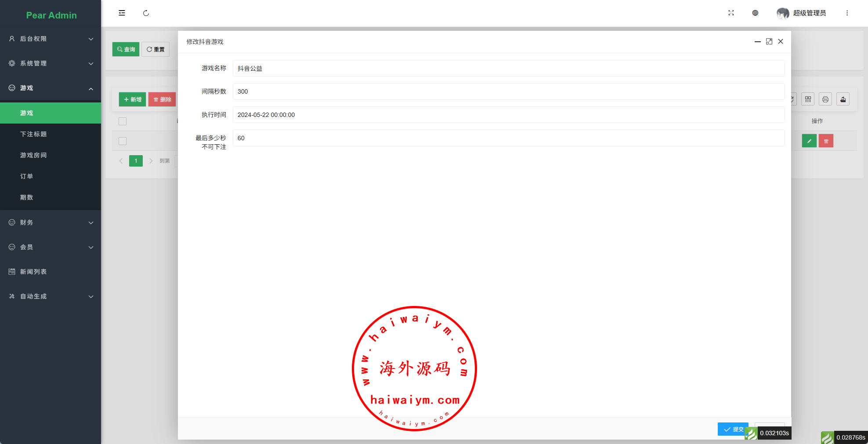
Task: Check the first table row checkbox
Action: point(123,141)
